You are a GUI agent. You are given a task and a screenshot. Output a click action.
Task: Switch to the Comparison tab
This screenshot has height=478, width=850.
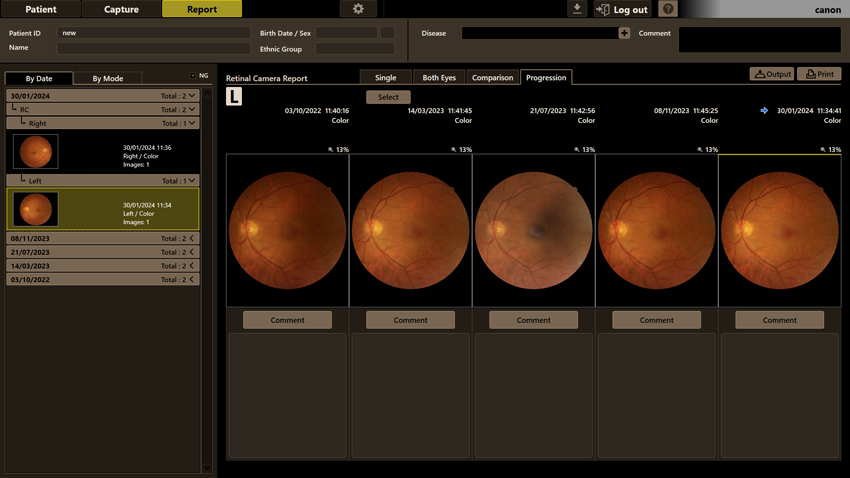pos(492,77)
